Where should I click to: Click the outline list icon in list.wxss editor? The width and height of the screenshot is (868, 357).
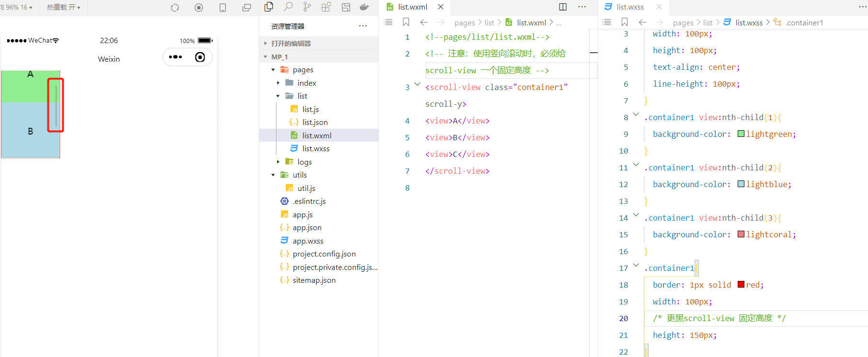(607, 22)
